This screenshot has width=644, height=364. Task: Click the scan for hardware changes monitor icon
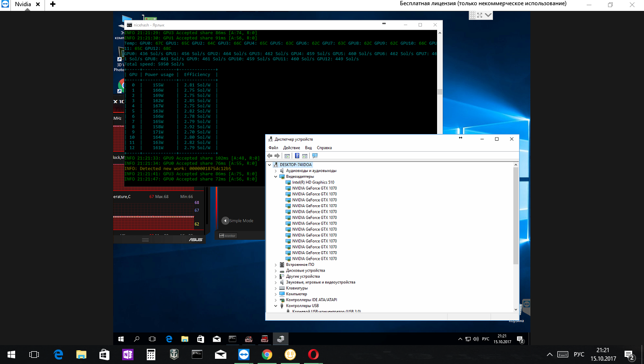coord(314,155)
